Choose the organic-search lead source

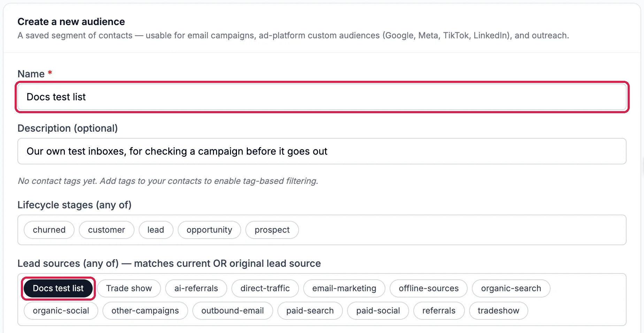pyautogui.click(x=511, y=288)
